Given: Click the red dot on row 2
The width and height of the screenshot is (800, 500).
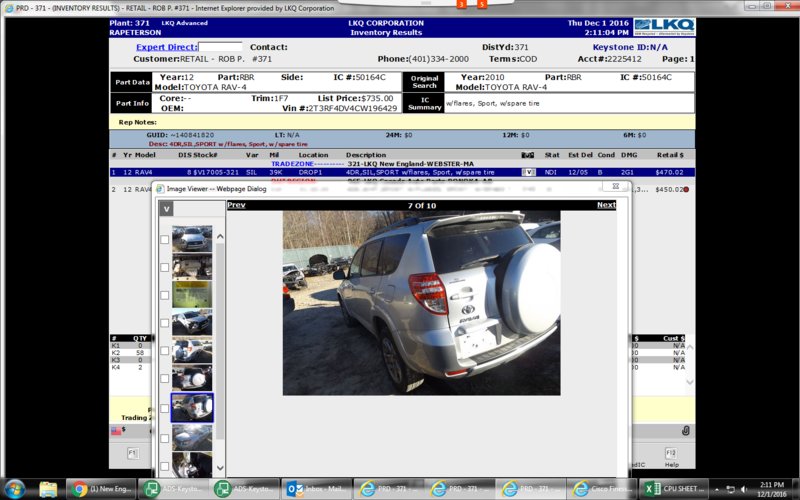Looking at the screenshot, I should click(687, 189).
